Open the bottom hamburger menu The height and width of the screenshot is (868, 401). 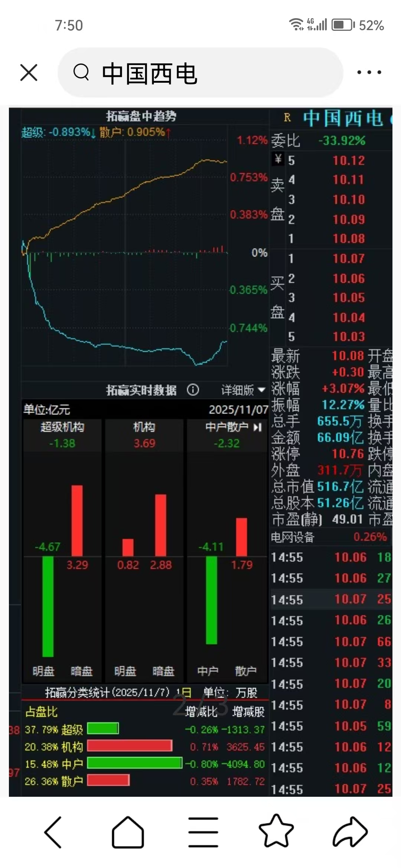point(203,832)
